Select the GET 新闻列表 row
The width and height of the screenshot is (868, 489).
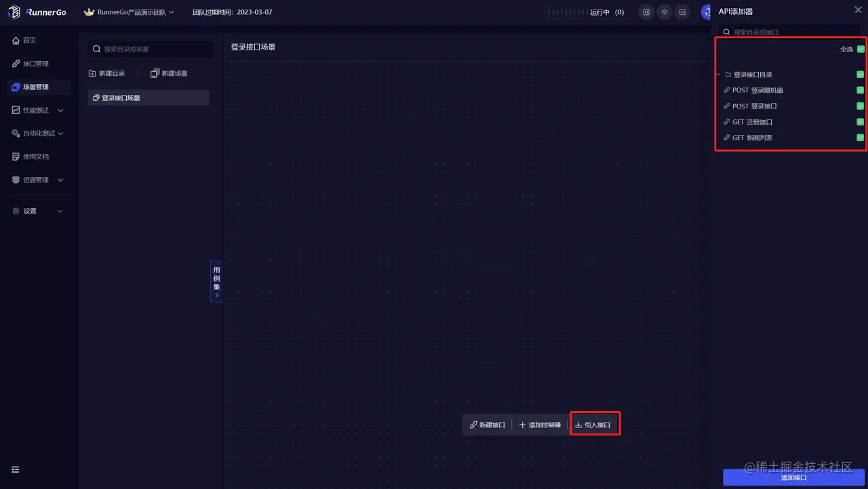pos(791,138)
